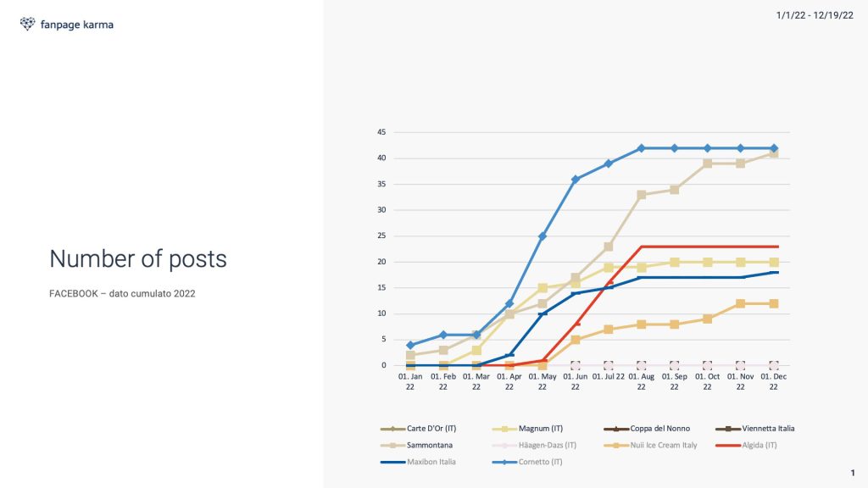This screenshot has height=488, width=868.
Task: Click the 01. Apr 22 axis label
Action: [x=509, y=382]
